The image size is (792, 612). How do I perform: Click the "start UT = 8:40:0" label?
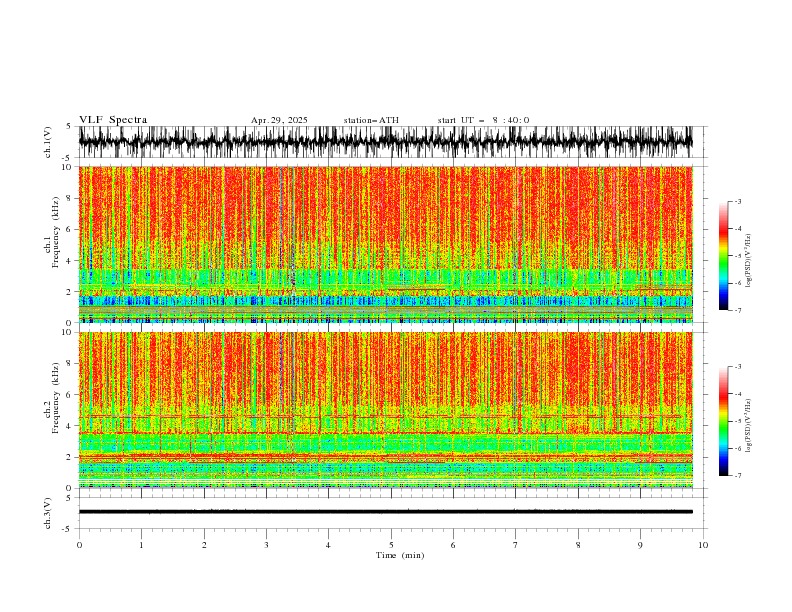pyautogui.click(x=483, y=120)
